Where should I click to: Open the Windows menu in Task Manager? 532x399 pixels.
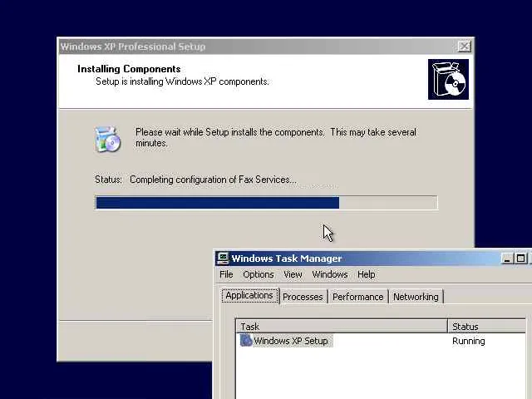(x=330, y=274)
